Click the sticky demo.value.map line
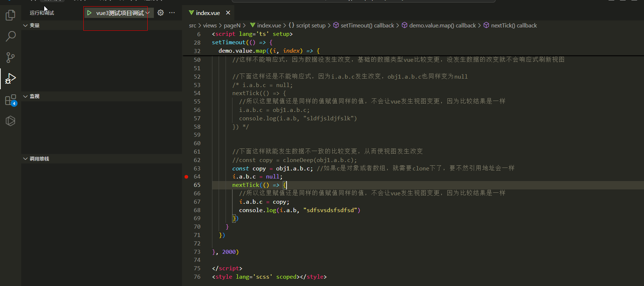Image resolution: width=644 pixels, height=286 pixels. tap(269, 51)
